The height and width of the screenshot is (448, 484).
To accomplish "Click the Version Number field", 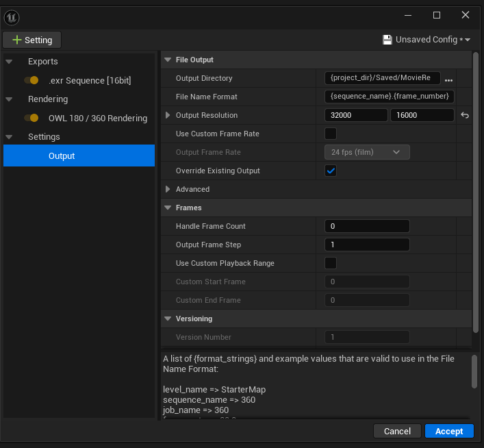I will 367,337.
